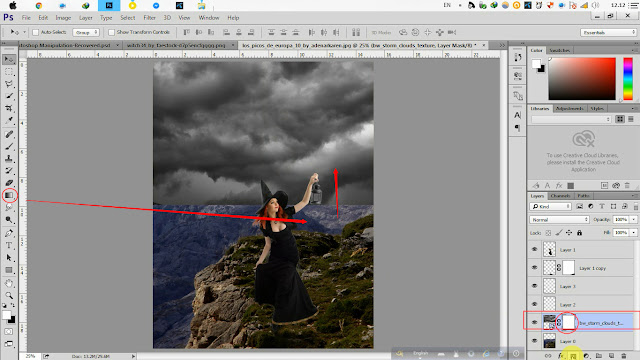
Task: Open Essentials workspace dropdown
Action: pos(609,32)
